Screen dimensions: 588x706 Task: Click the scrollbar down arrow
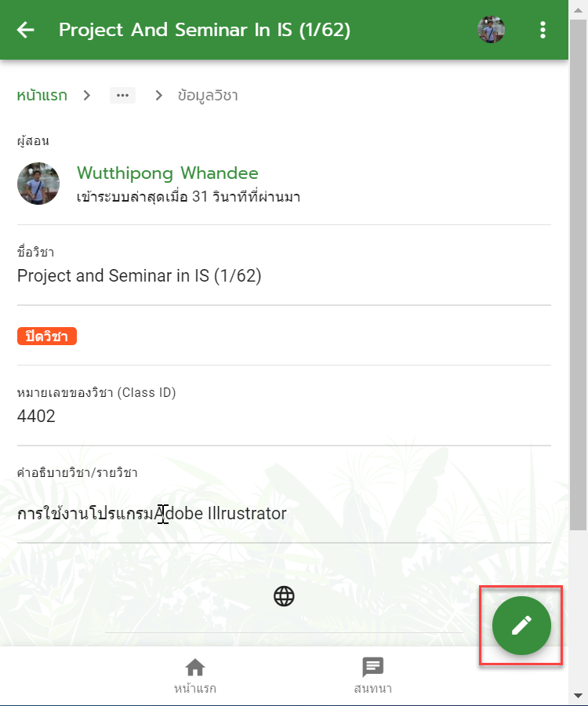(578, 696)
